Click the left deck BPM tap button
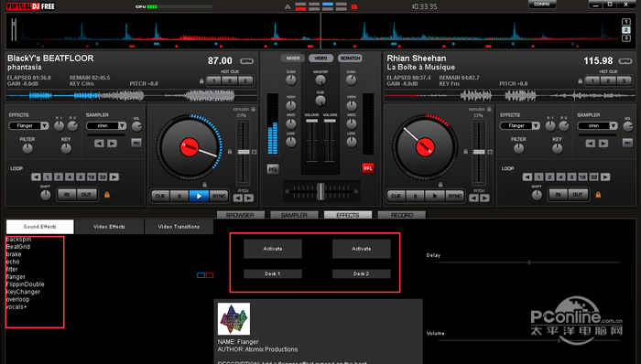The width and height of the screenshot is (641, 364). coord(246,61)
